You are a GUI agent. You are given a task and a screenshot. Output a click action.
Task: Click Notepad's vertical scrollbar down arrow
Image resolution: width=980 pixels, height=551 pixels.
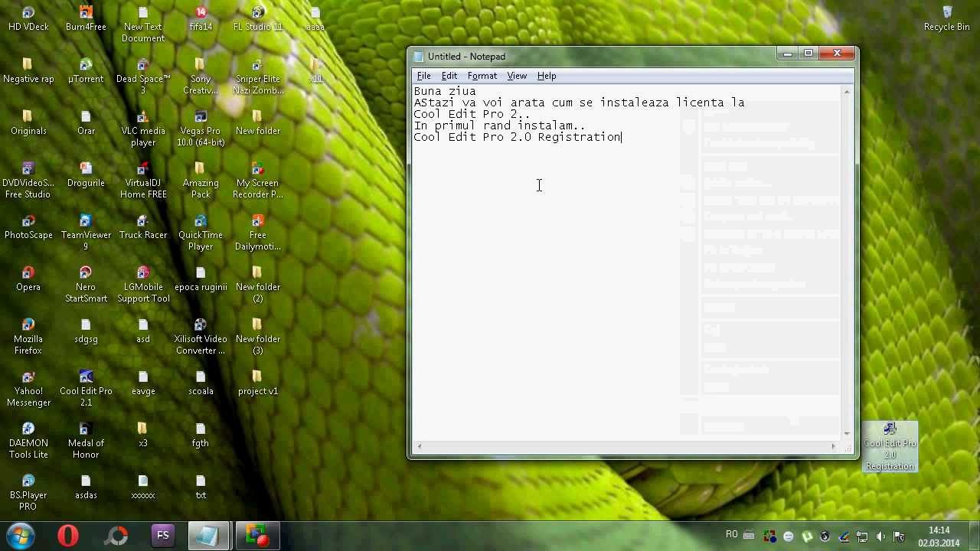(847, 433)
